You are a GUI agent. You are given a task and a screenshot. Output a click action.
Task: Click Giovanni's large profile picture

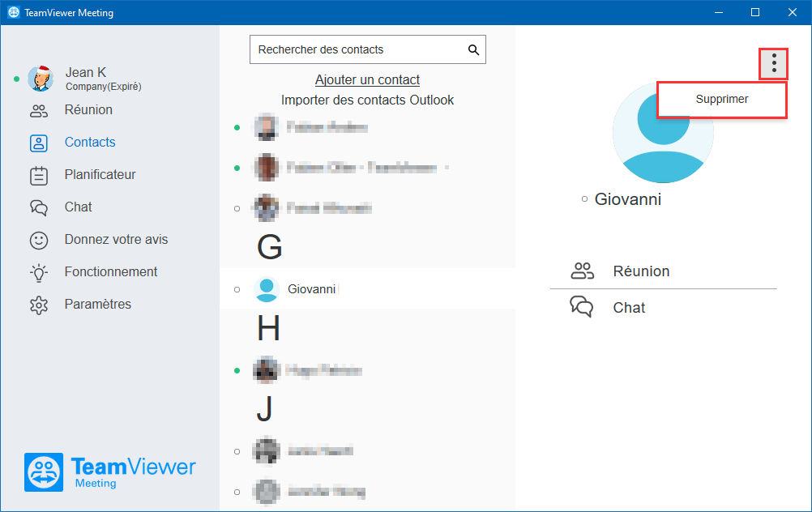tap(663, 132)
